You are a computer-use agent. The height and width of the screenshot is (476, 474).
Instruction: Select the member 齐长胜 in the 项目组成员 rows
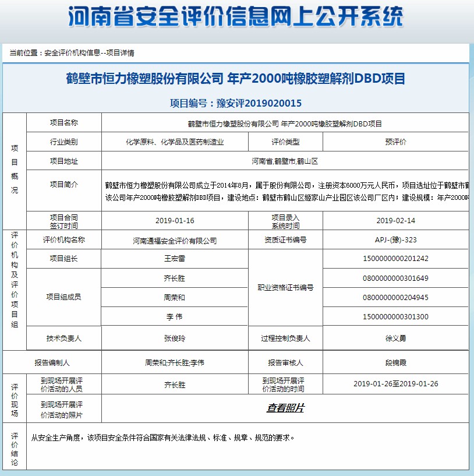pos(175,278)
